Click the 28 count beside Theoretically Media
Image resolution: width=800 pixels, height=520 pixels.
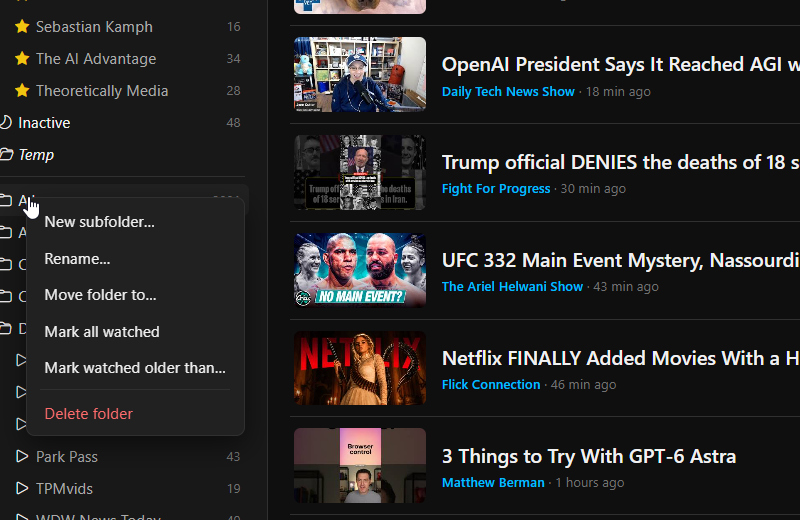[x=233, y=91]
